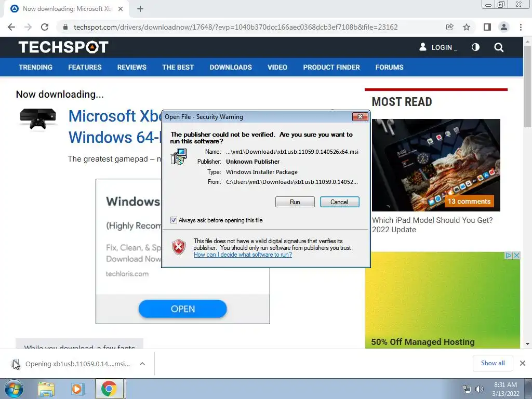This screenshot has height=399, width=532.
Task: Open 'Which iPad Model Should You Get?' article
Action: [x=432, y=225]
